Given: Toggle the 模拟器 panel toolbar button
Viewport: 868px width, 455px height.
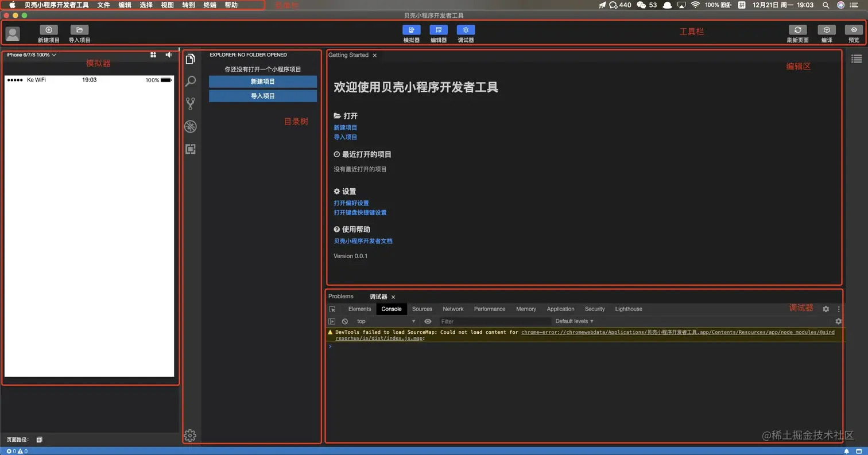Looking at the screenshot, I should tap(411, 30).
